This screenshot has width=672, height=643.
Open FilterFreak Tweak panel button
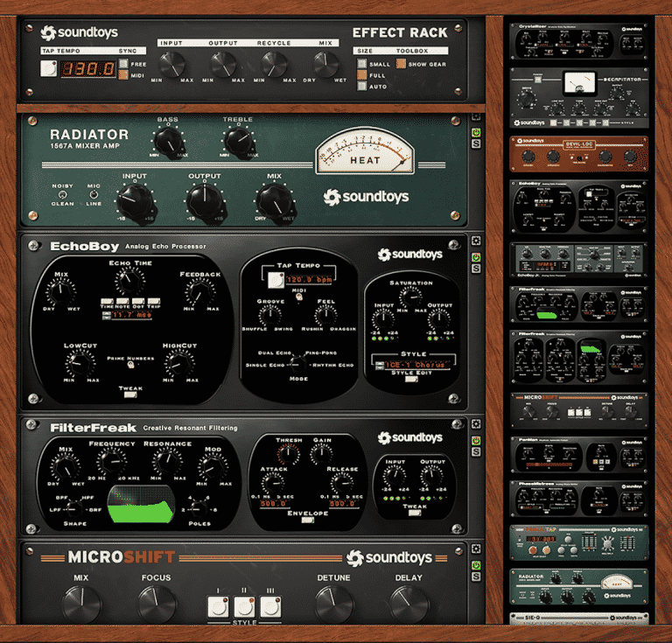tap(414, 513)
